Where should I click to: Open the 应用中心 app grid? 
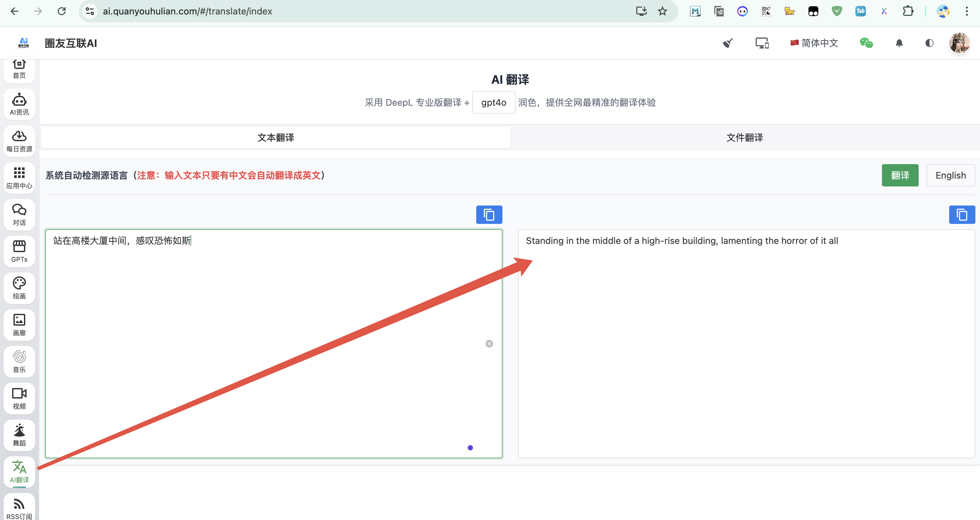point(19,178)
